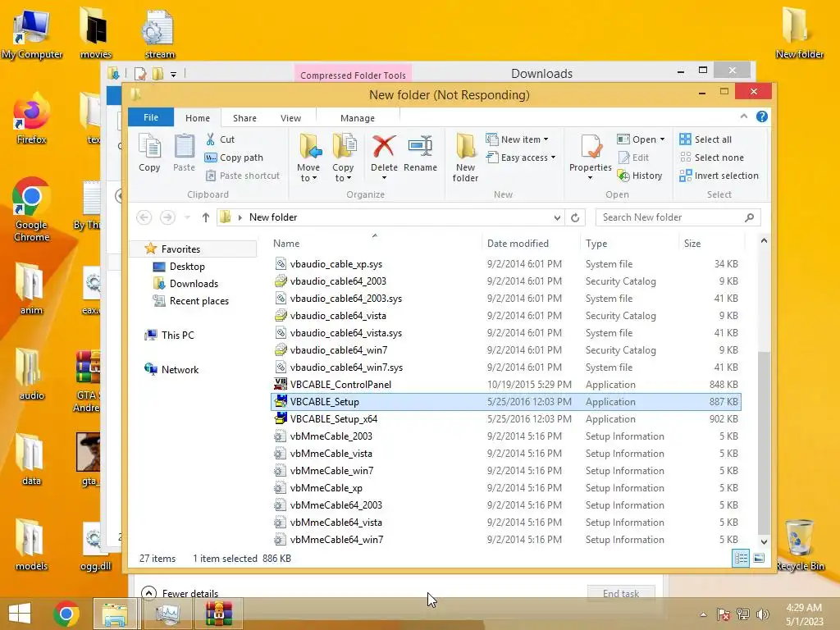The image size is (840, 630).
Task: Switch to the Manage ribbon tab
Action: pos(358,118)
